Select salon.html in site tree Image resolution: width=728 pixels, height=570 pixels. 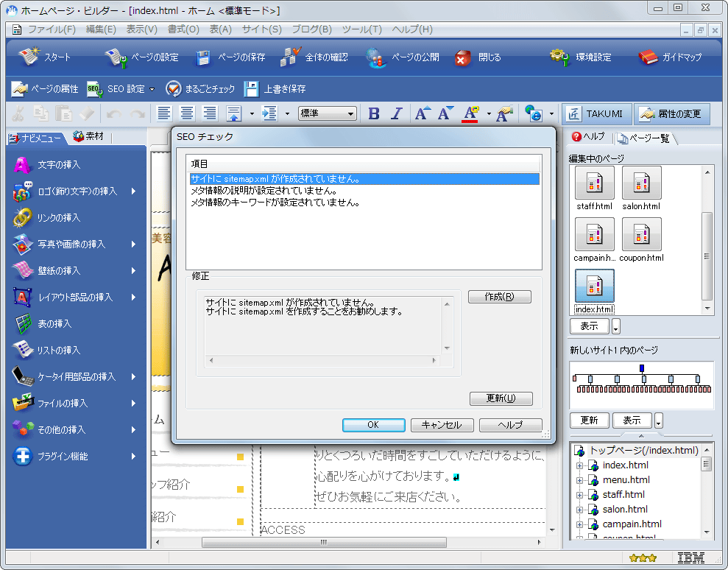625,510
